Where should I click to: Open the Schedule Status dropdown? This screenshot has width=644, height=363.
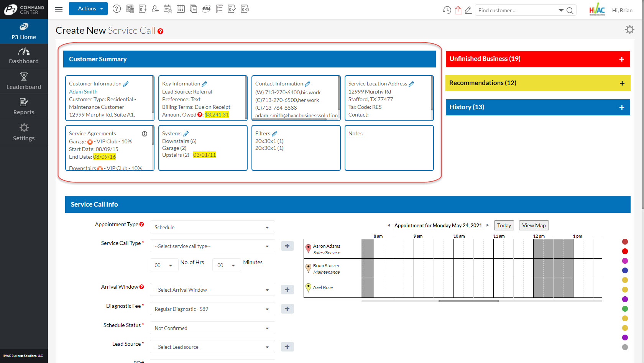click(212, 328)
